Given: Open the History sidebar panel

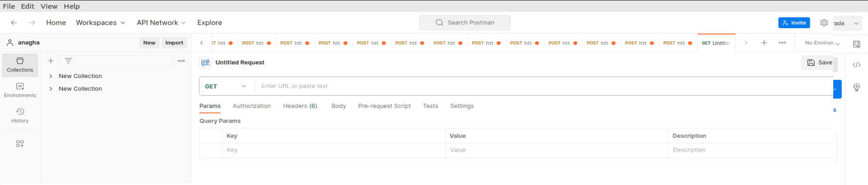Looking at the screenshot, I should click(20, 116).
